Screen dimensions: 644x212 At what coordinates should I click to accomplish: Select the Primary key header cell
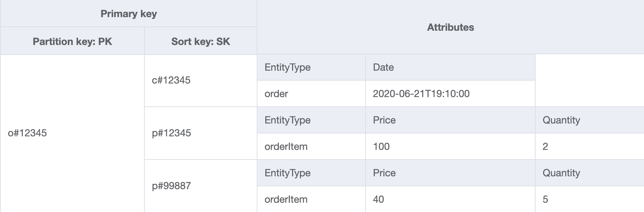click(128, 14)
